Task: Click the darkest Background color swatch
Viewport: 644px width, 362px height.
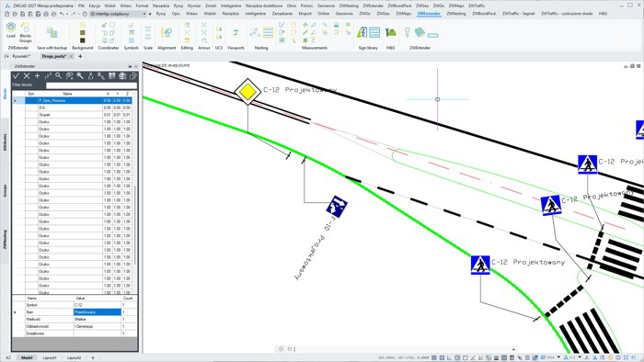Action: (x=83, y=40)
